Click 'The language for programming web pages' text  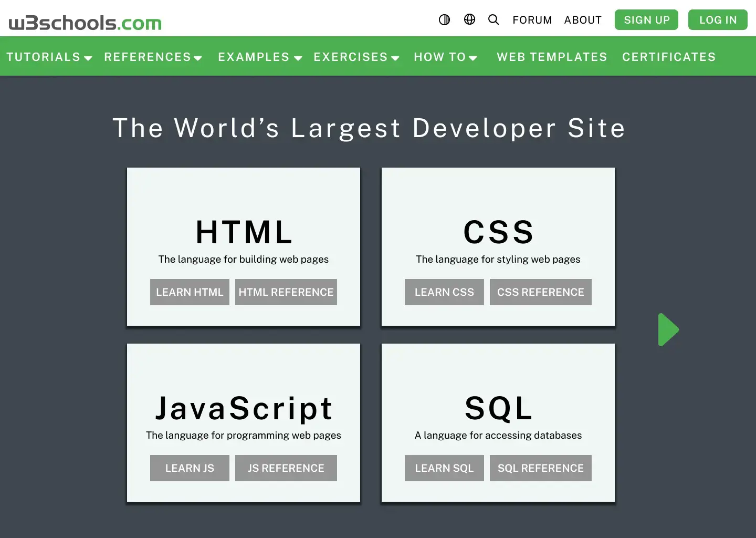click(244, 436)
